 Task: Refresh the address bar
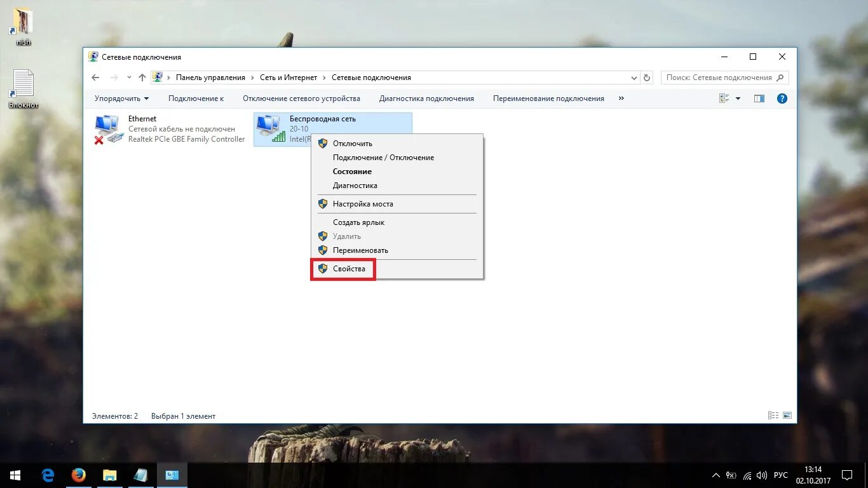point(647,78)
